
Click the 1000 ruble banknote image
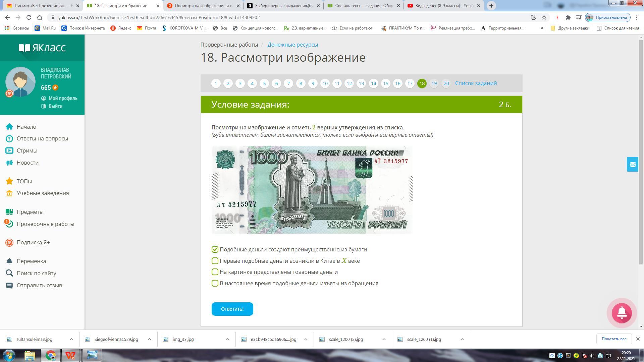point(312,190)
